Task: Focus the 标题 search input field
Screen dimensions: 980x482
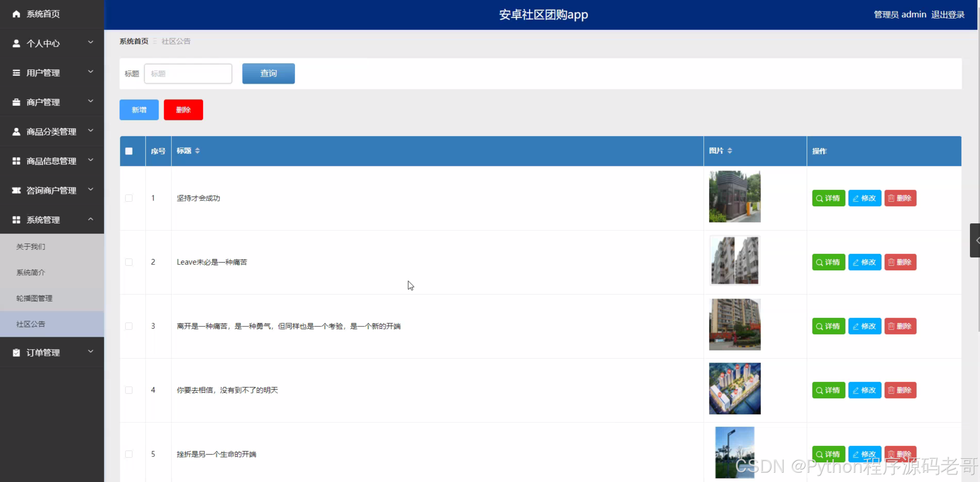Action: 188,74
